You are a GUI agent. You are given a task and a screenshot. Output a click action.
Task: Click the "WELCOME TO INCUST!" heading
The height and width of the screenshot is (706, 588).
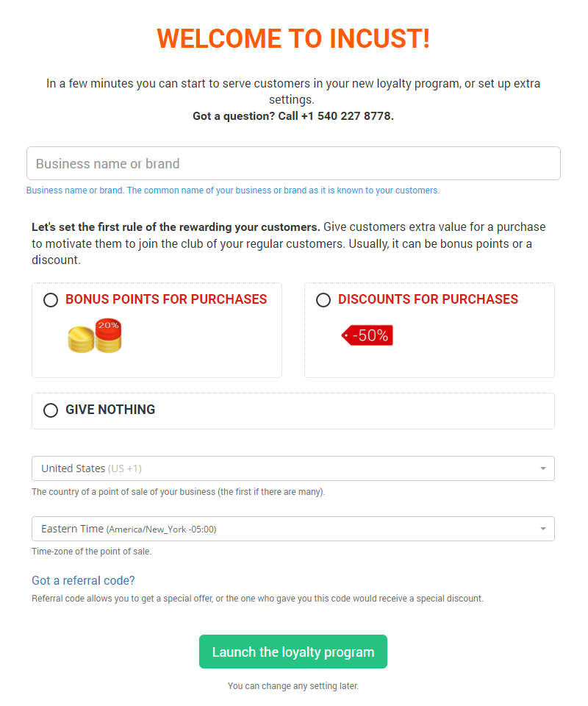[293, 39]
